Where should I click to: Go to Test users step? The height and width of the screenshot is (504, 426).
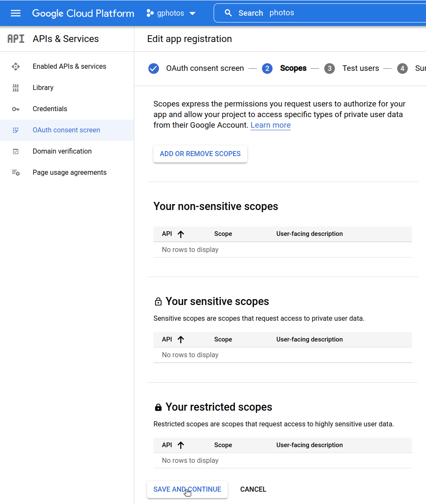(x=360, y=68)
